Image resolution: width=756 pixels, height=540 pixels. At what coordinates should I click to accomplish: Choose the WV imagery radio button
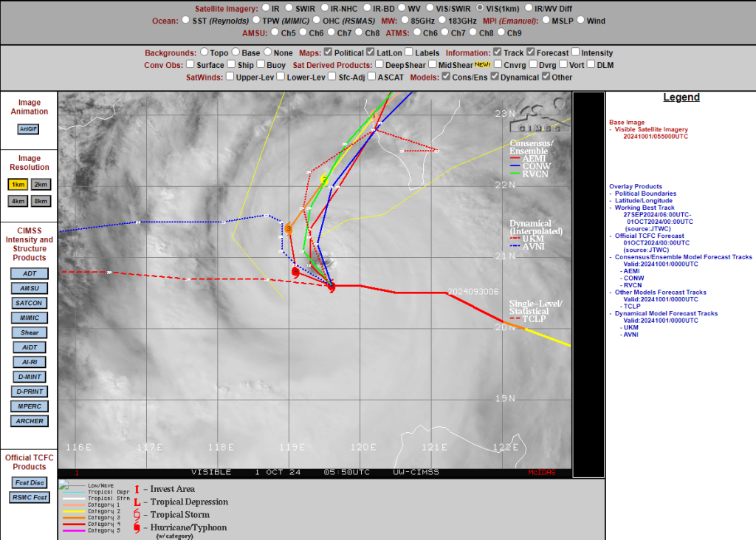(402, 7)
